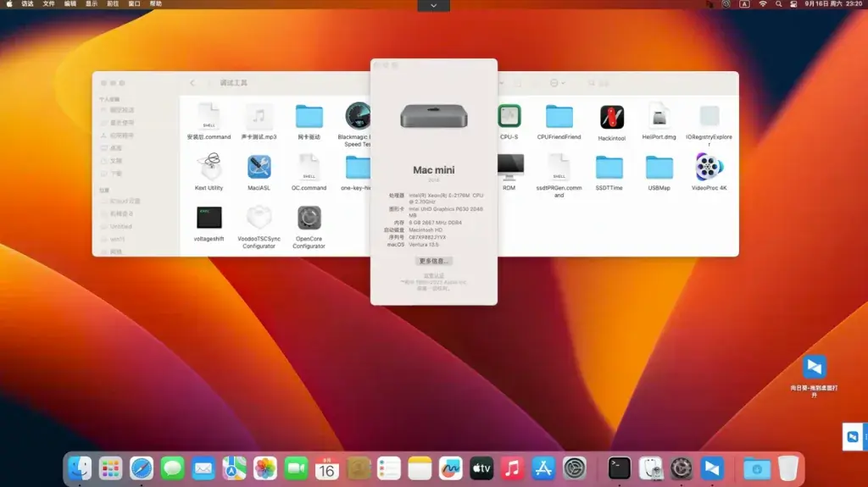Launch OpenCore Configurator
Viewport: 868px width, 487px height.
(x=309, y=218)
